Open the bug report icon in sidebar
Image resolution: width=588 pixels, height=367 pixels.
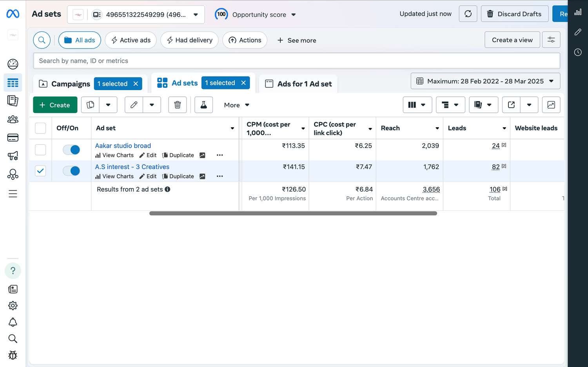coord(13,355)
